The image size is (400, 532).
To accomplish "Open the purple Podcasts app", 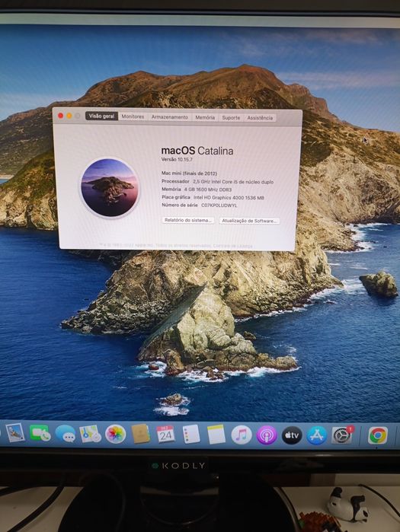I will coord(267,435).
